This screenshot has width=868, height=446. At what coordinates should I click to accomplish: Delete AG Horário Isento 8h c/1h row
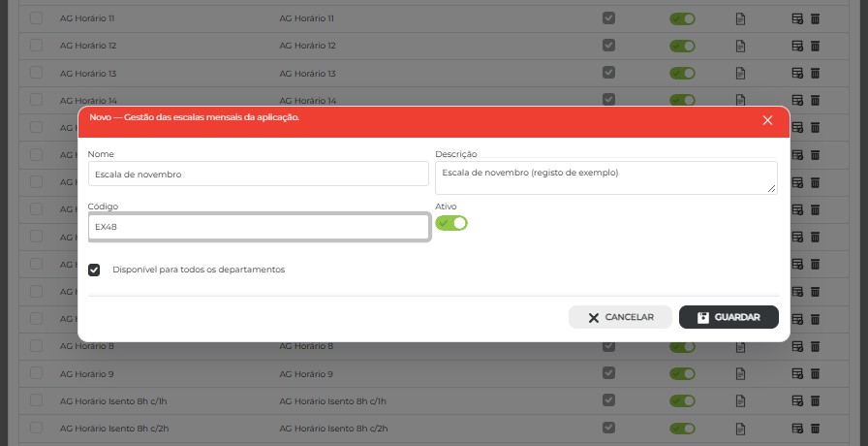815,401
